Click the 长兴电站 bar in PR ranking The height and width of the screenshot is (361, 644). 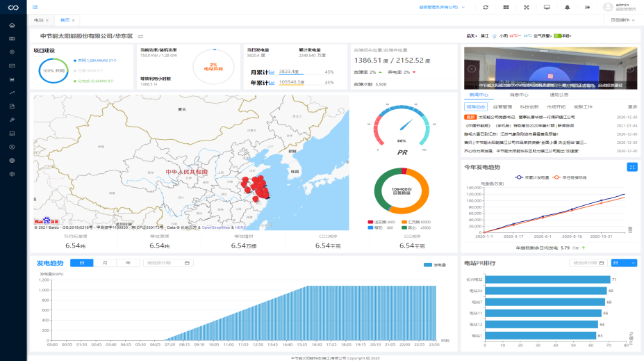pyautogui.click(x=547, y=280)
